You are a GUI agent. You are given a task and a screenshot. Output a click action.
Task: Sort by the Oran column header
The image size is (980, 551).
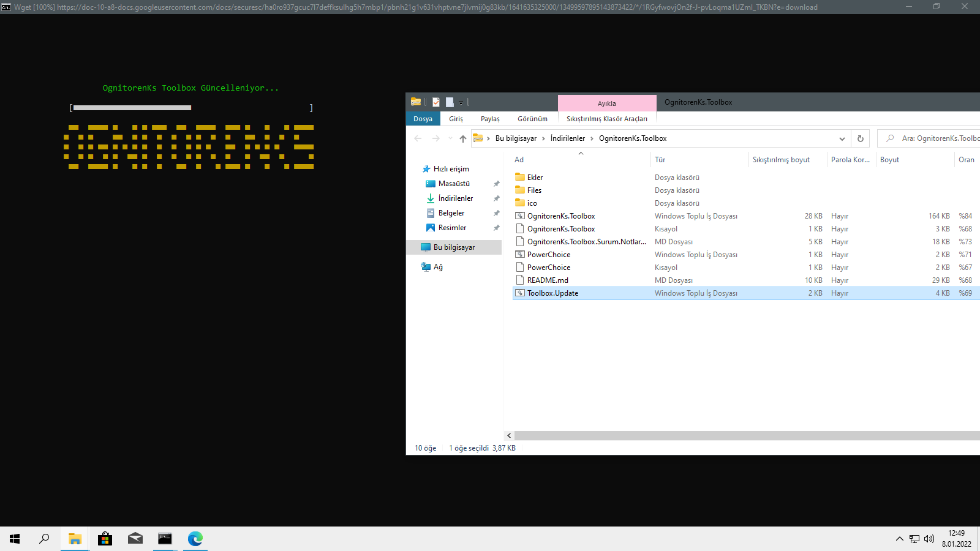(967, 160)
